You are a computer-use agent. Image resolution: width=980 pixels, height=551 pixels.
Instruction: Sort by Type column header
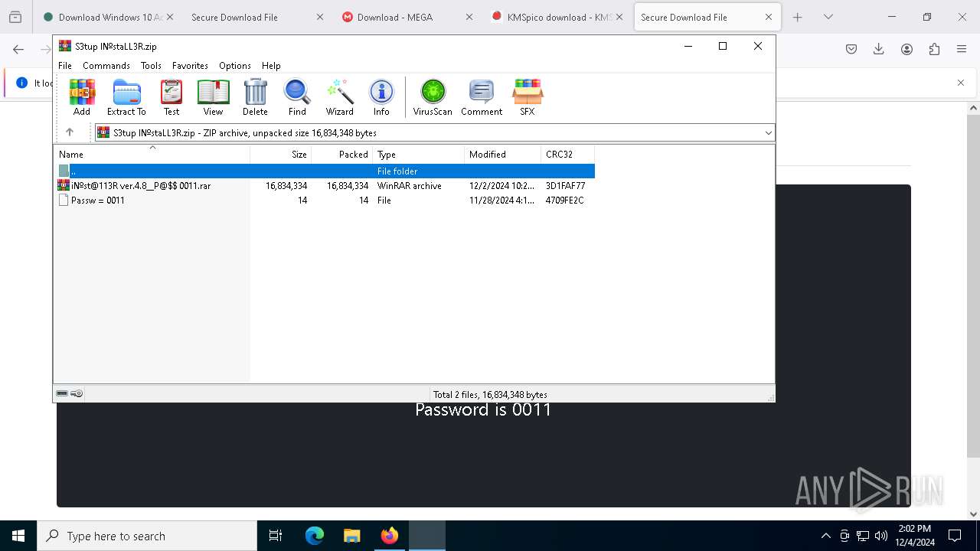pos(419,155)
